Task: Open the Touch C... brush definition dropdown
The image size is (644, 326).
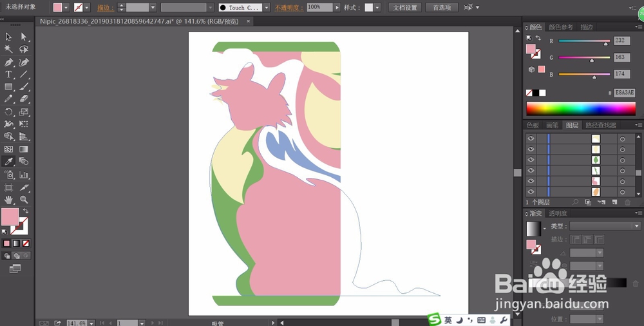Action: [x=267, y=7]
